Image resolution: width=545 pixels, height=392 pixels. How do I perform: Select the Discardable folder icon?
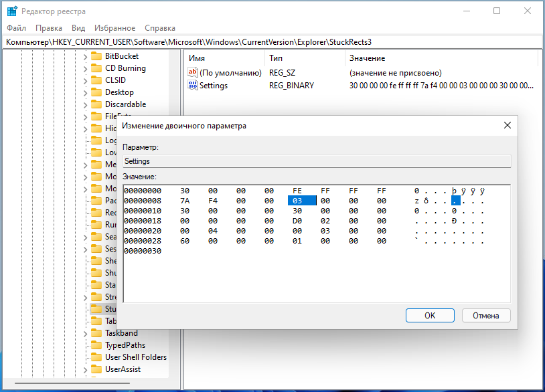click(96, 104)
